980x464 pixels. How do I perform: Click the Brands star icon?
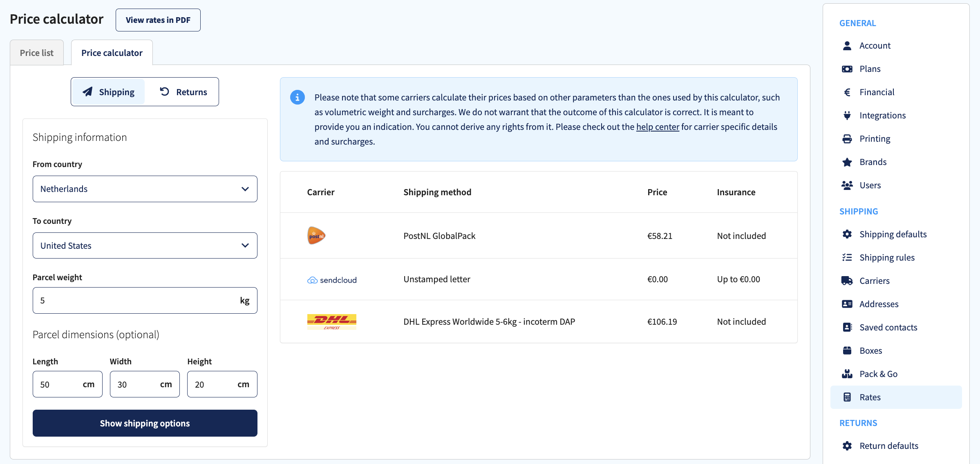pos(847,162)
